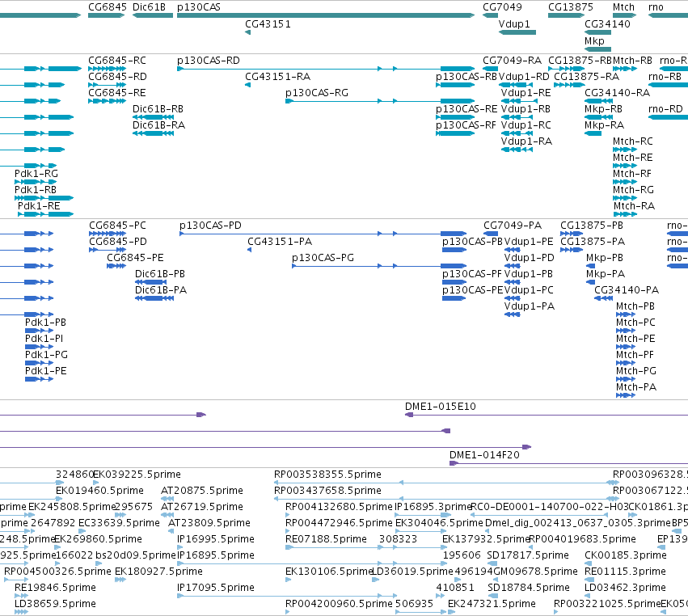Click protein Pdk1-PE

coord(40,379)
